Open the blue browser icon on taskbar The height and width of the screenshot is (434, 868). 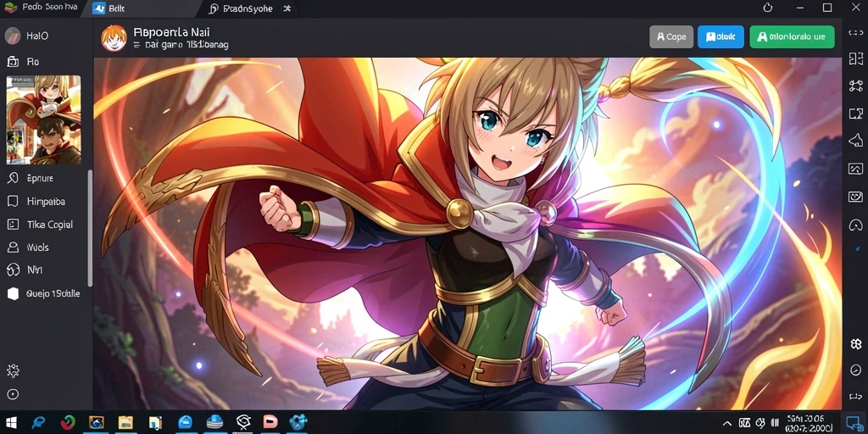(39, 422)
